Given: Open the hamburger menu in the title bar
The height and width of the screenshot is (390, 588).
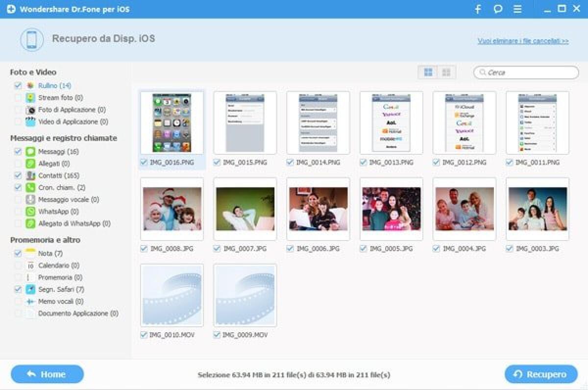Looking at the screenshot, I should click(x=517, y=8).
